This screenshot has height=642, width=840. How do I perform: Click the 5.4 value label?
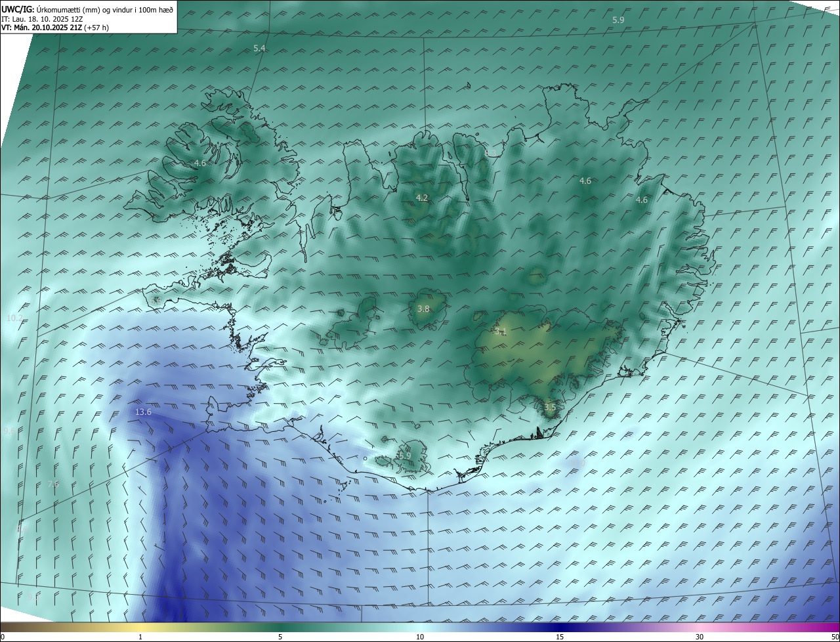[259, 49]
